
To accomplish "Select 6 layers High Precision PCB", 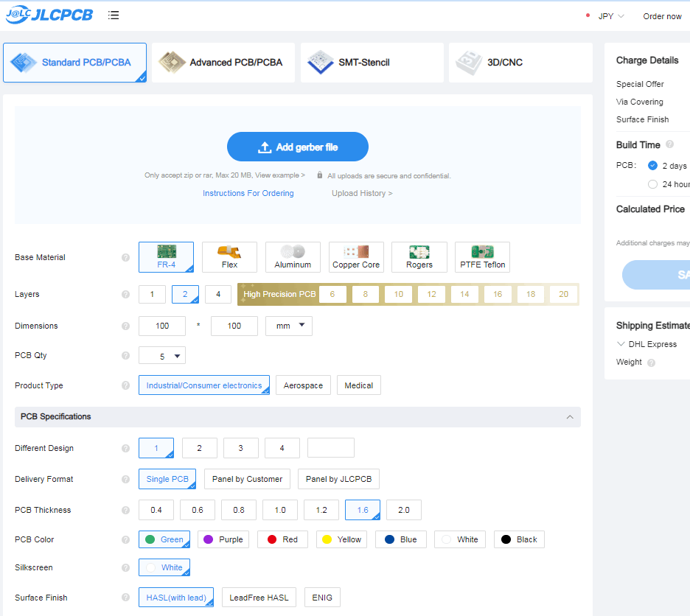I will [332, 294].
